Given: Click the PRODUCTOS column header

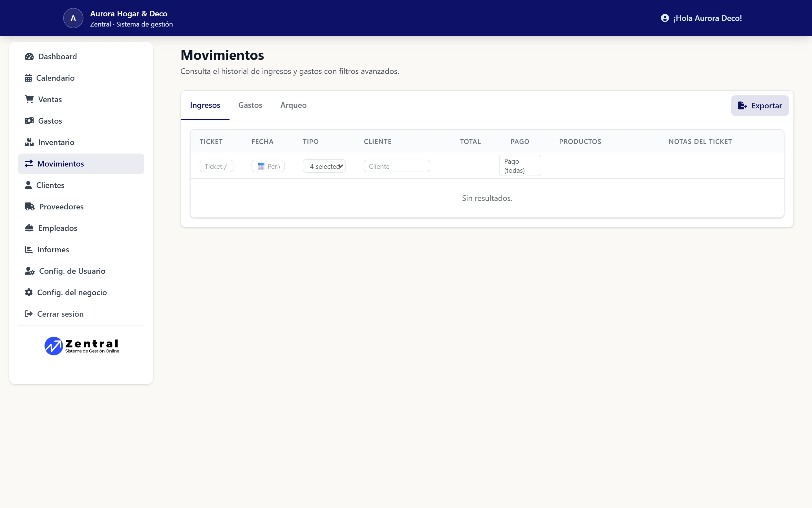Looking at the screenshot, I should 580,141.
